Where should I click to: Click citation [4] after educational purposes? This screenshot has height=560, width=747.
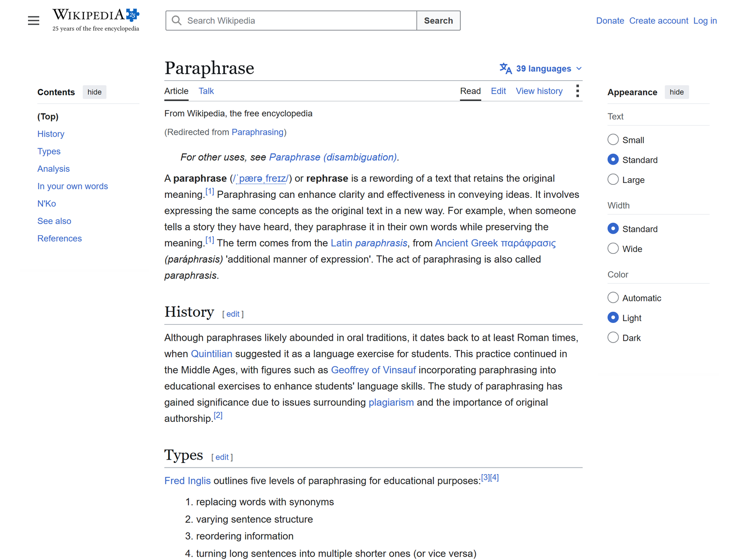[x=494, y=477]
